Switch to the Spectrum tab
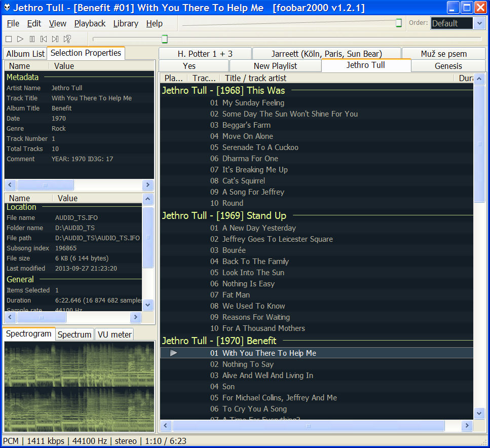Screen dimensions: 490x448 coord(74,334)
